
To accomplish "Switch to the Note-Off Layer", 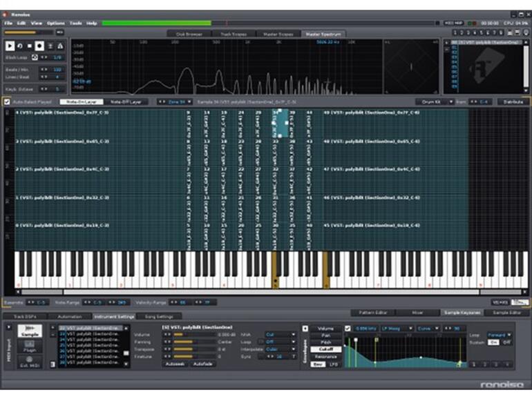I will (125, 101).
